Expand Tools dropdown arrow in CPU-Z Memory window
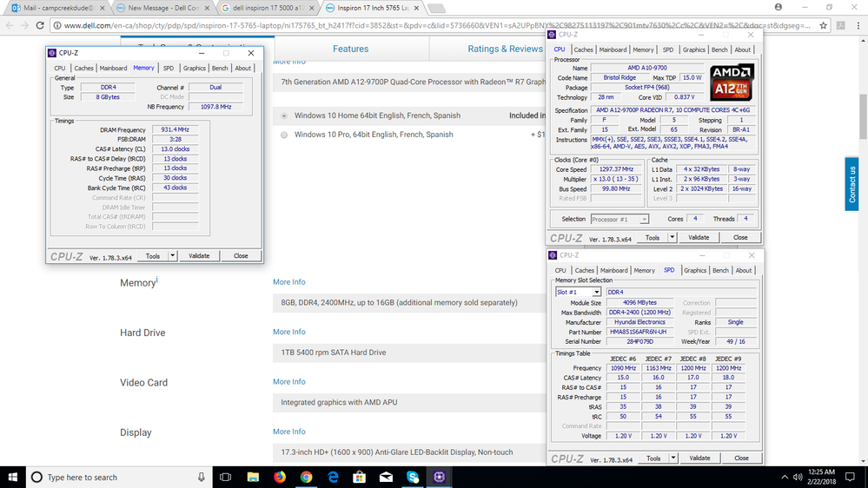Screen dimensions: 868x488 click(173, 255)
